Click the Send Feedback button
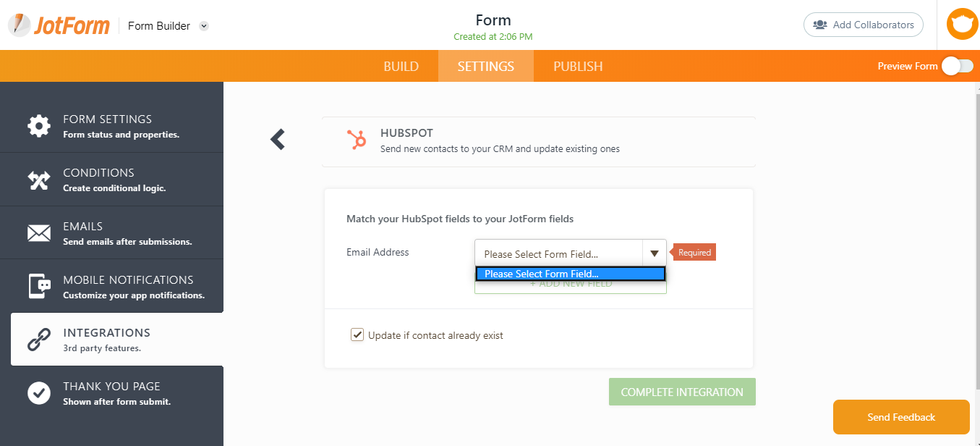Image resolution: width=980 pixels, height=446 pixels. click(901, 417)
